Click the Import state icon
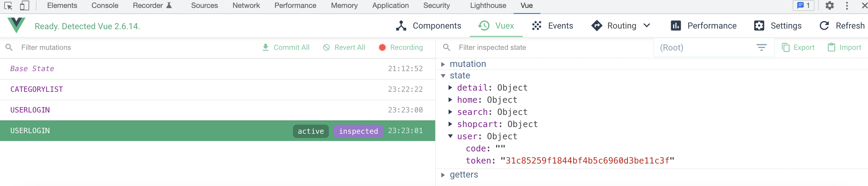This screenshot has height=186, width=868. [831, 47]
